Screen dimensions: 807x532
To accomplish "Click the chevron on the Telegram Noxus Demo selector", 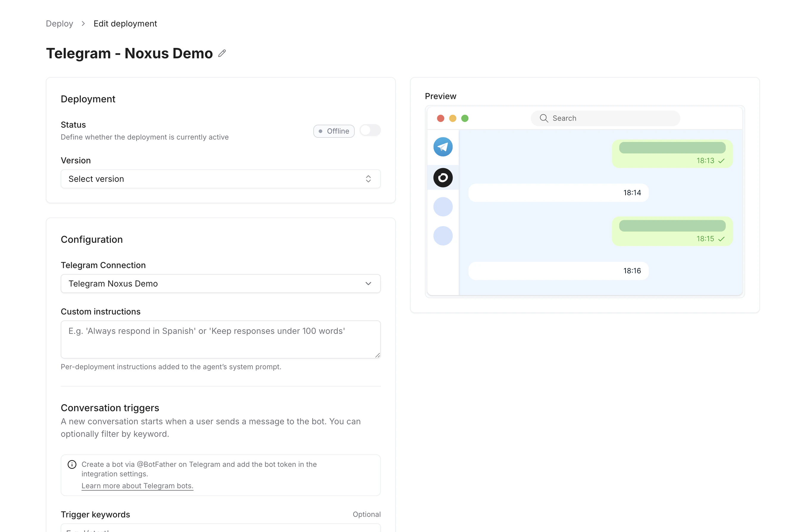I will coord(368,283).
